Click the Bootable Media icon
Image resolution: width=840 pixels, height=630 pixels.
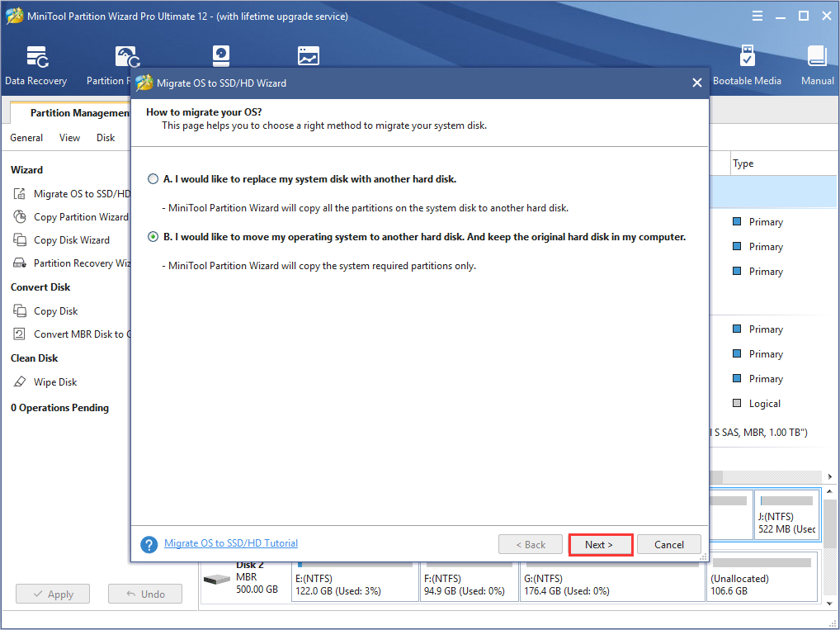747,65
